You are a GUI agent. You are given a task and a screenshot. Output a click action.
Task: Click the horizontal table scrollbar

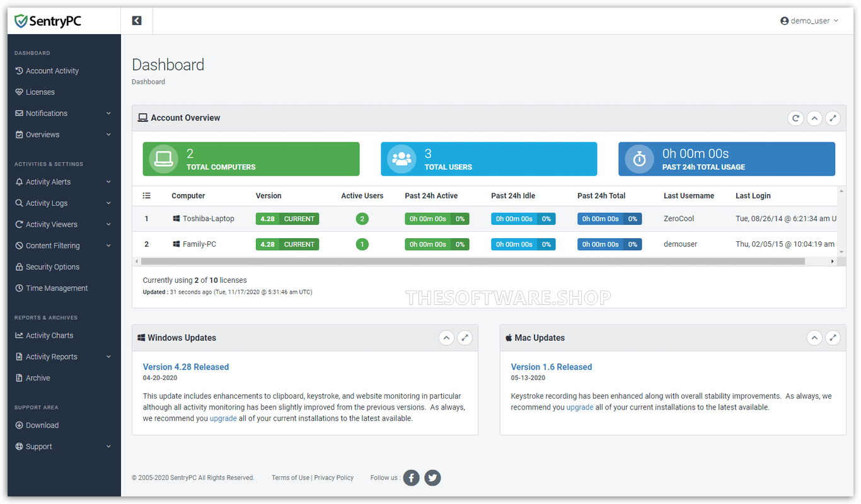(x=473, y=261)
